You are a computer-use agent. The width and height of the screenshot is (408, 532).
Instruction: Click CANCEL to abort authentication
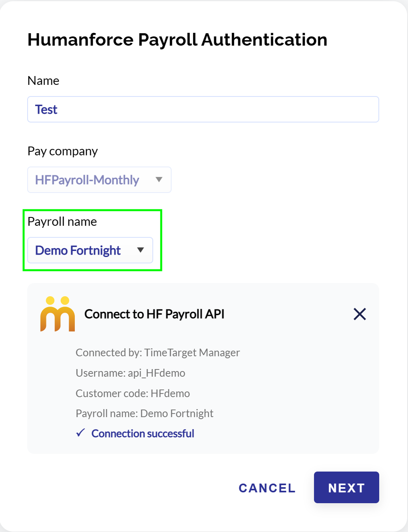coord(267,488)
